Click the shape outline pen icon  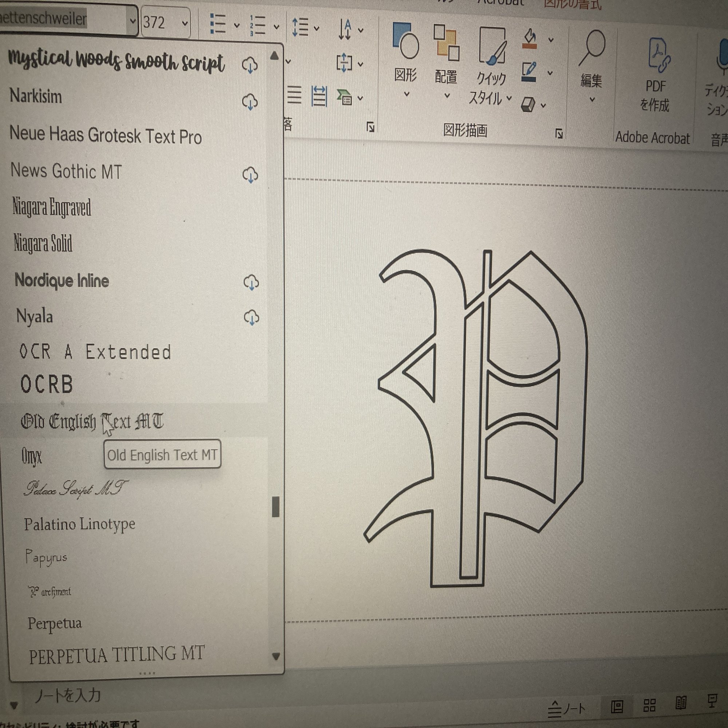pyautogui.click(x=529, y=72)
